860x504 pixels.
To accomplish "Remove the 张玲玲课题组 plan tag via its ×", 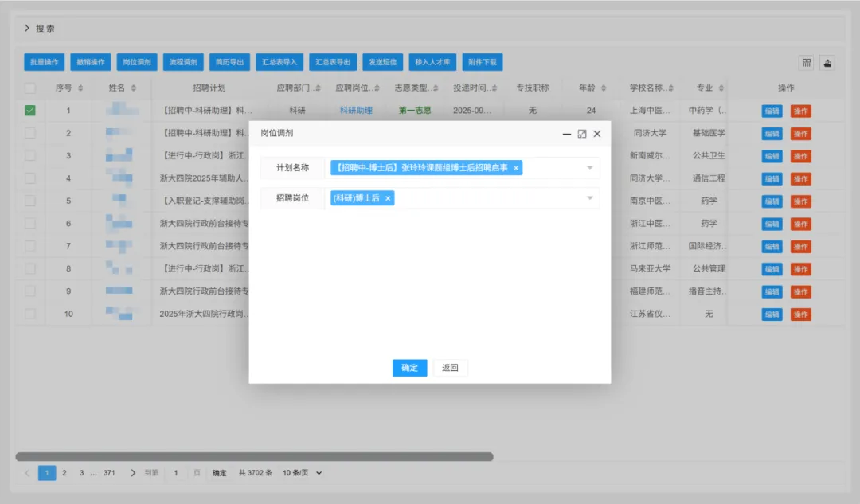I will (516, 168).
